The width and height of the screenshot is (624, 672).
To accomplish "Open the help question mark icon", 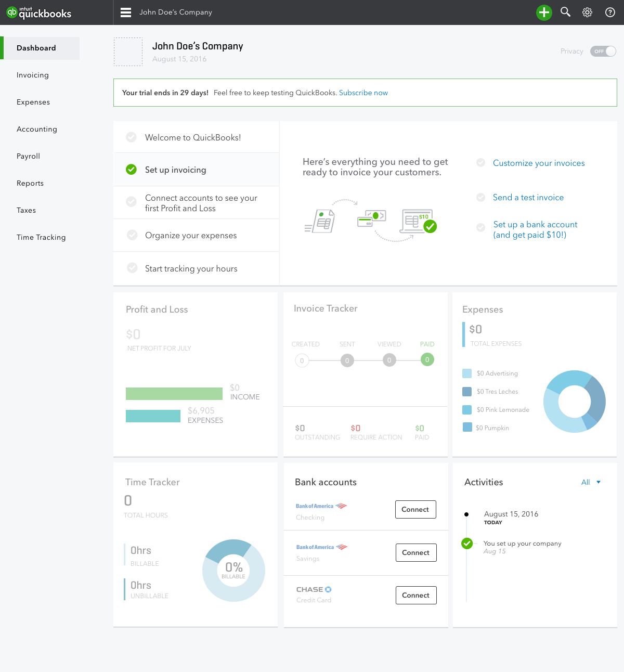I will pos(610,12).
